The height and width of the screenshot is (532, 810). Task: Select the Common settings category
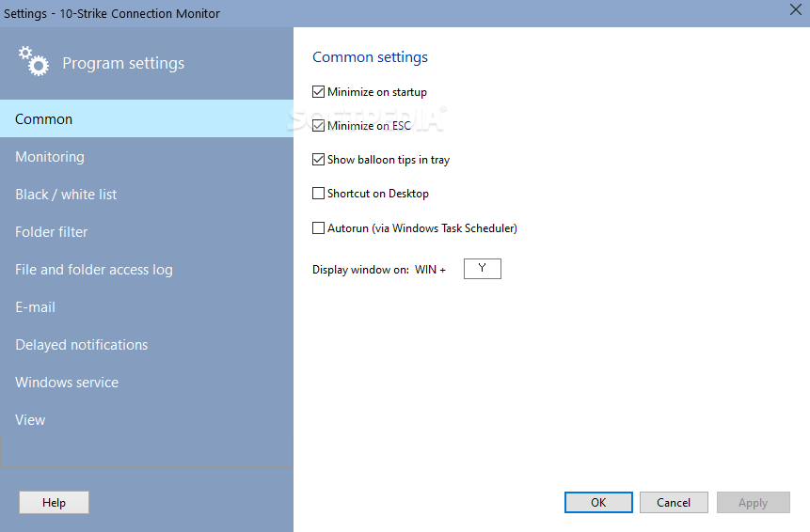[147, 118]
